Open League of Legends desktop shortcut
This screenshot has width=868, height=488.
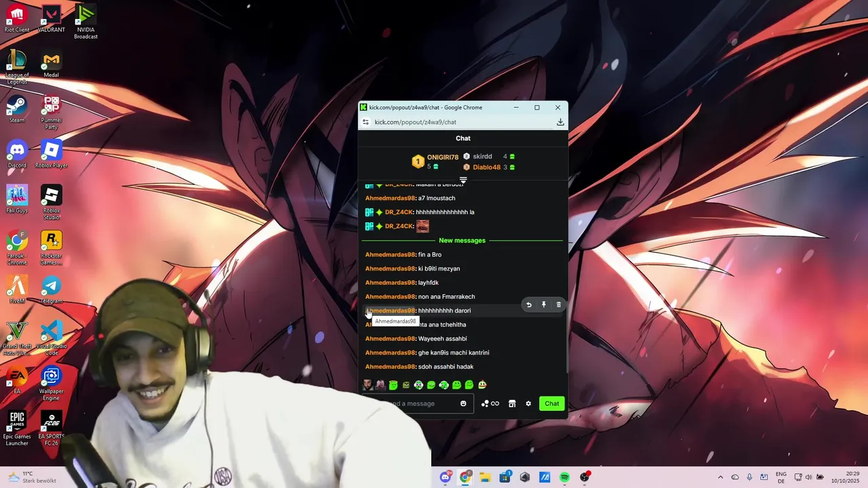[x=17, y=67]
